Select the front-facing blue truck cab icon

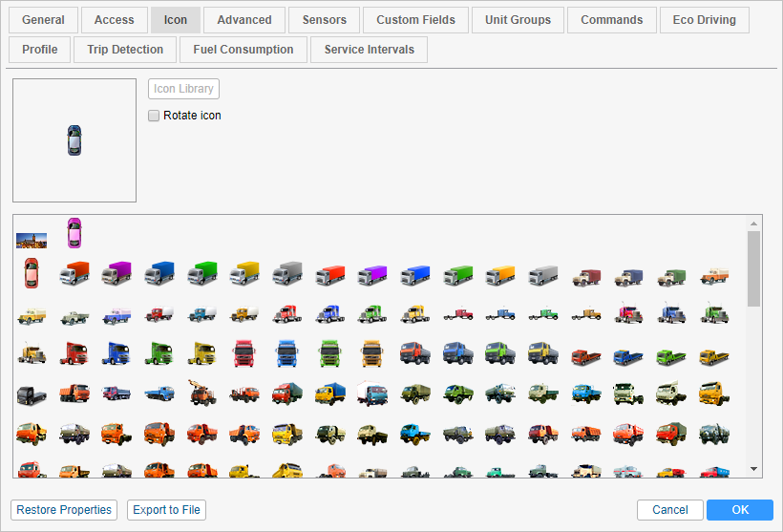pyautogui.click(x=287, y=353)
